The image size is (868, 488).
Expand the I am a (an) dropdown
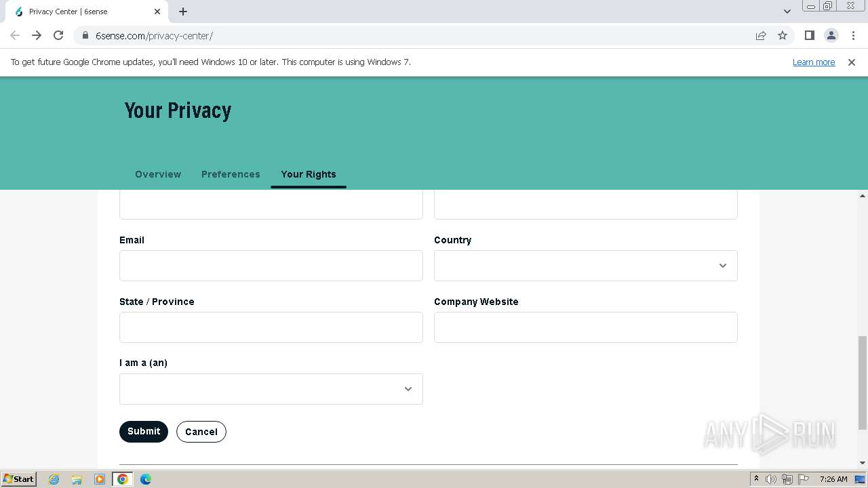click(x=271, y=389)
